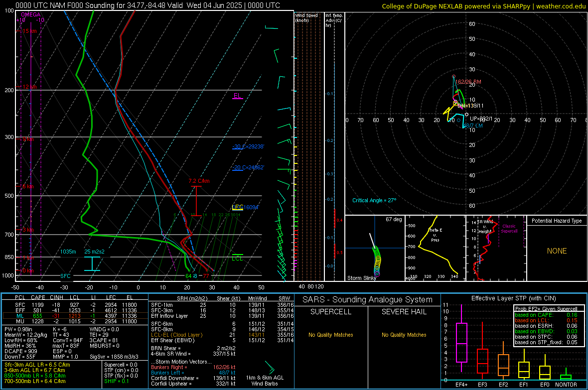Image resolution: width=588 pixels, height=390 pixels.
Task: Select the 'based on CAPE:' probability row
Action: (546, 315)
